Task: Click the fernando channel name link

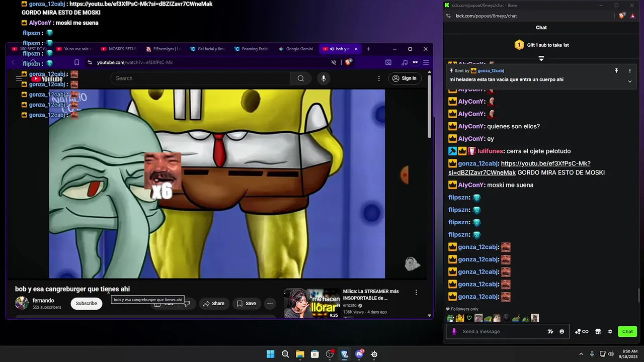Action: (x=43, y=301)
